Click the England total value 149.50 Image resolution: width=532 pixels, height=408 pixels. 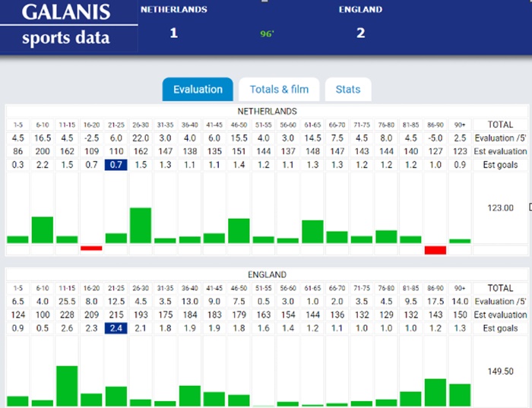point(500,372)
